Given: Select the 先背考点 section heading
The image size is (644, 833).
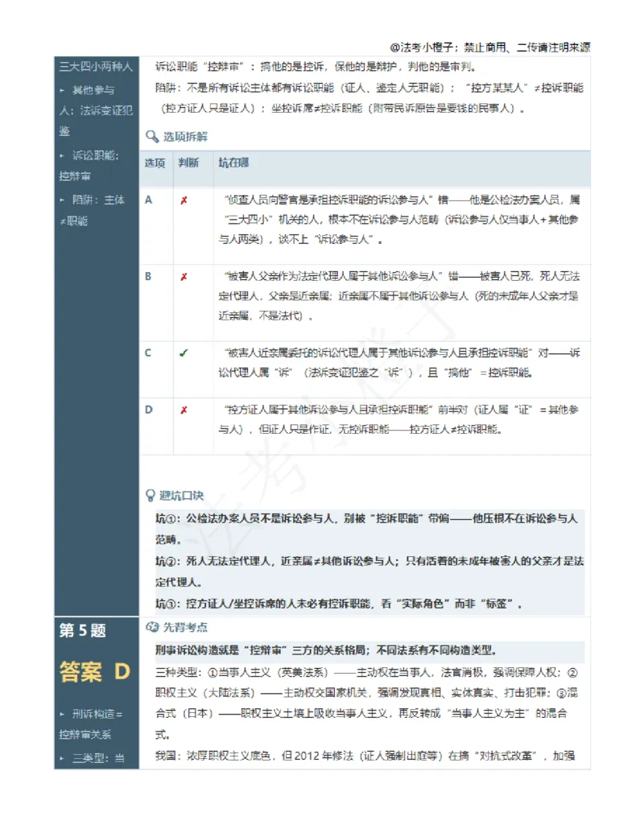Looking at the screenshot, I should pyautogui.click(x=185, y=627).
